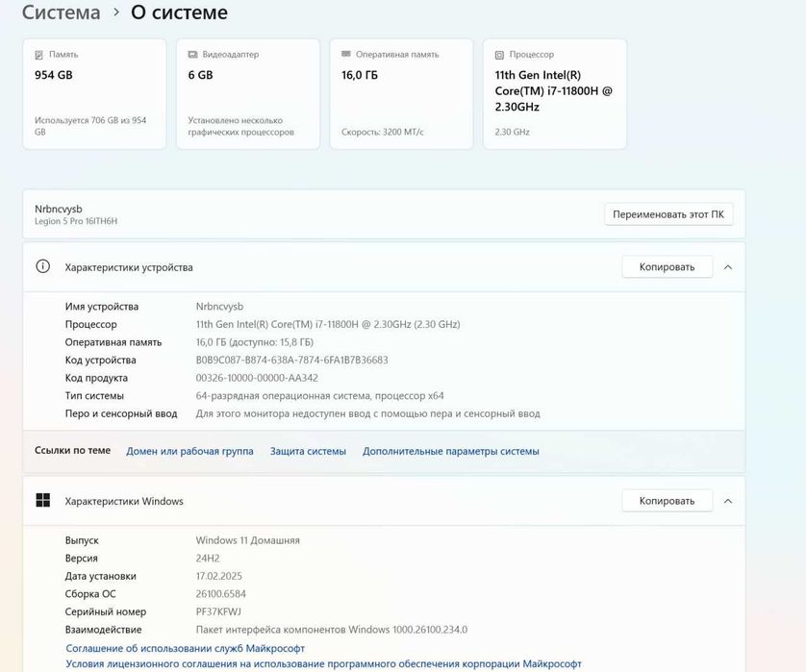Collapse the Характеристики Windows section

tap(728, 501)
